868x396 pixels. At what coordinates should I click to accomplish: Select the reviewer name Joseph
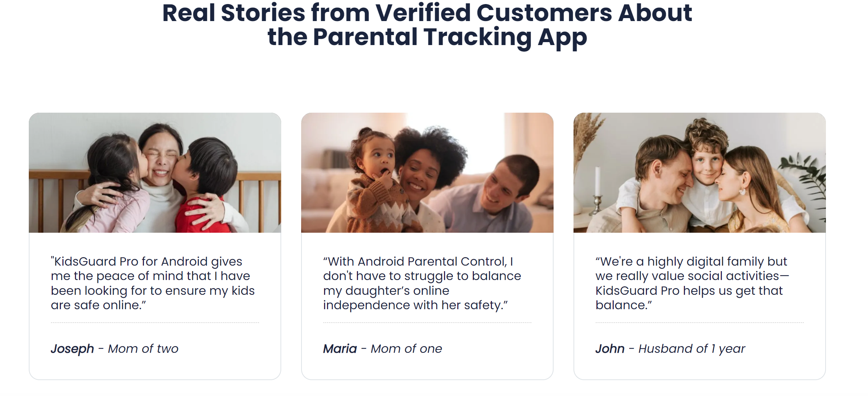[x=72, y=349]
